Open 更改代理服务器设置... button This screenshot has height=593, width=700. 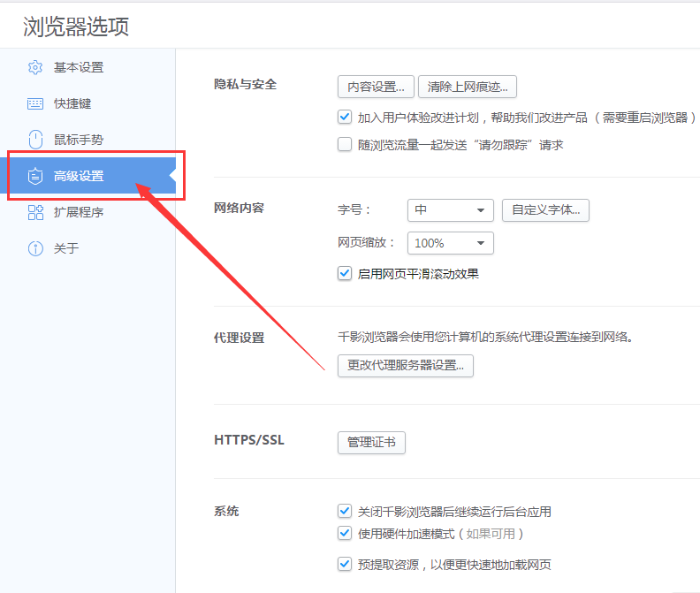click(x=406, y=365)
